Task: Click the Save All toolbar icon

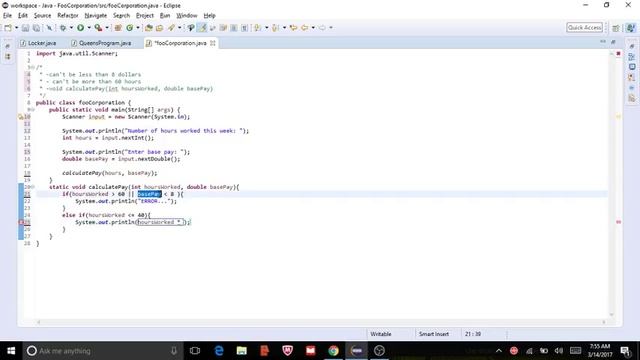Action: (36, 28)
